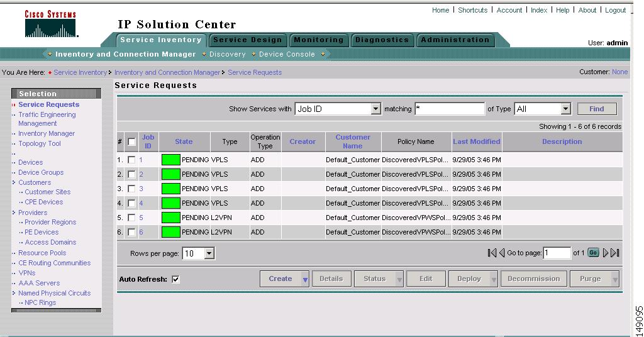The height and width of the screenshot is (337, 644).
Task: Click the Logout link
Action: 615,10
